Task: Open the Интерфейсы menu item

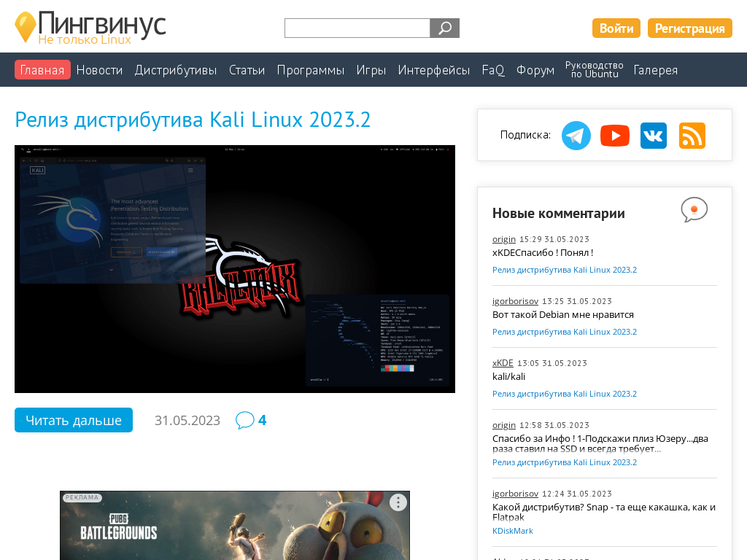Action: tap(434, 70)
